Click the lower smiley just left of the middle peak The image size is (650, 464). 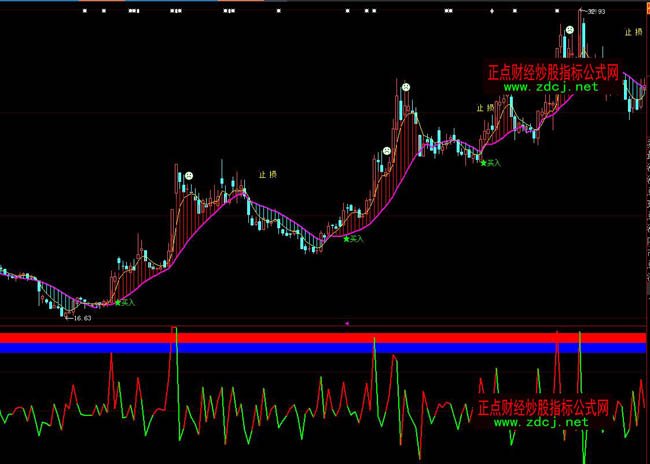coord(386,152)
